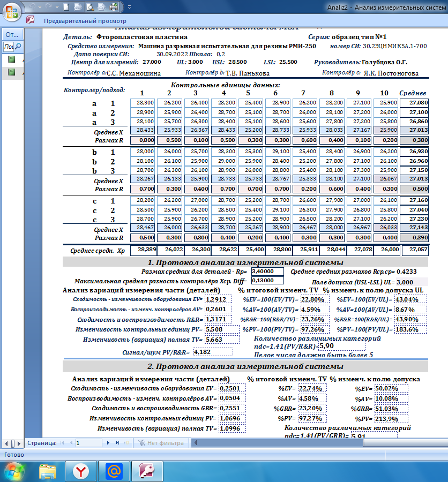Click the R&R value 1,3171

[x=219, y=319]
